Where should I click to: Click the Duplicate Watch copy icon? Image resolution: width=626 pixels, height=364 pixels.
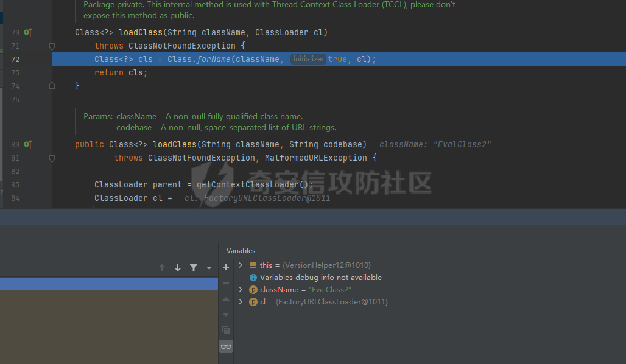(x=226, y=331)
